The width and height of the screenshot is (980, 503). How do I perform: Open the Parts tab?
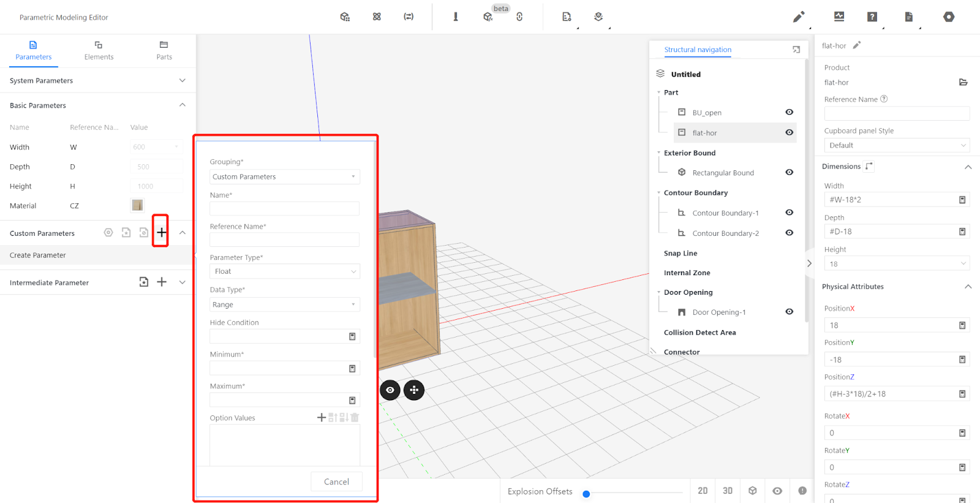pos(164,50)
